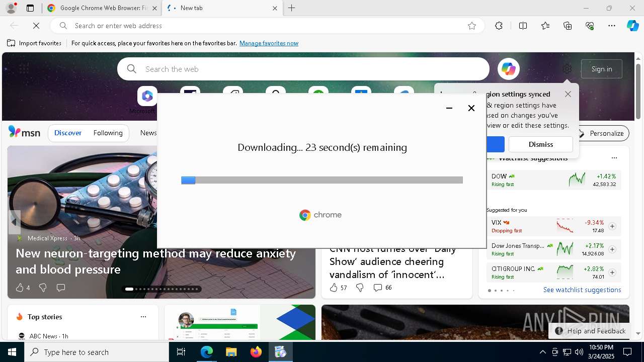Image resolution: width=644 pixels, height=362 pixels.
Task: Open new tab plus button
Action: [292, 8]
